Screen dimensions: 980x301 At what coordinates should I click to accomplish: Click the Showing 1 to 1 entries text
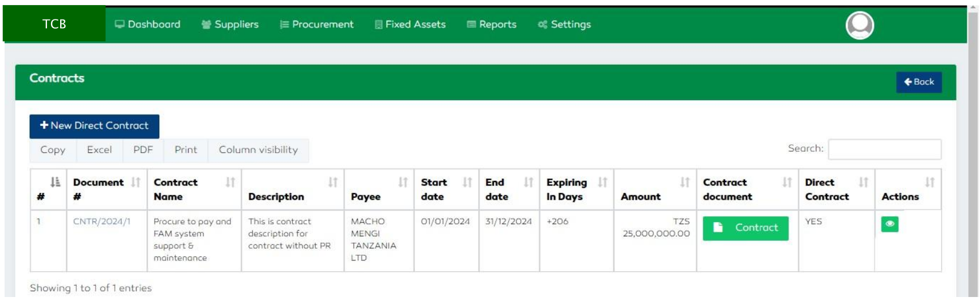pyautogui.click(x=91, y=288)
